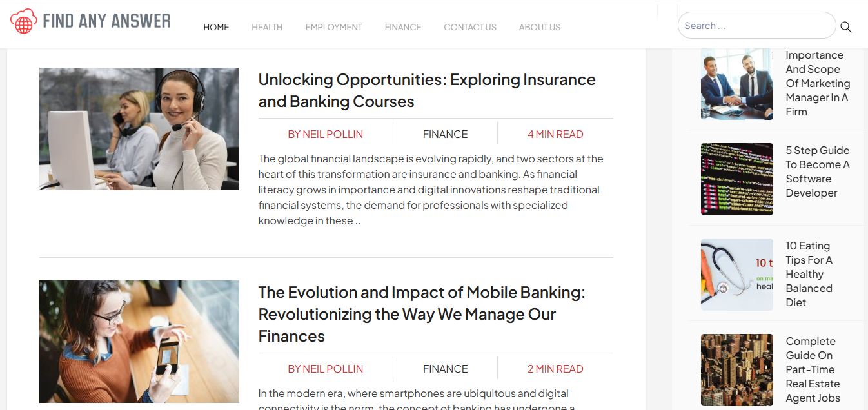Open the Employment navigation item
868x410 pixels.
pos(333,27)
